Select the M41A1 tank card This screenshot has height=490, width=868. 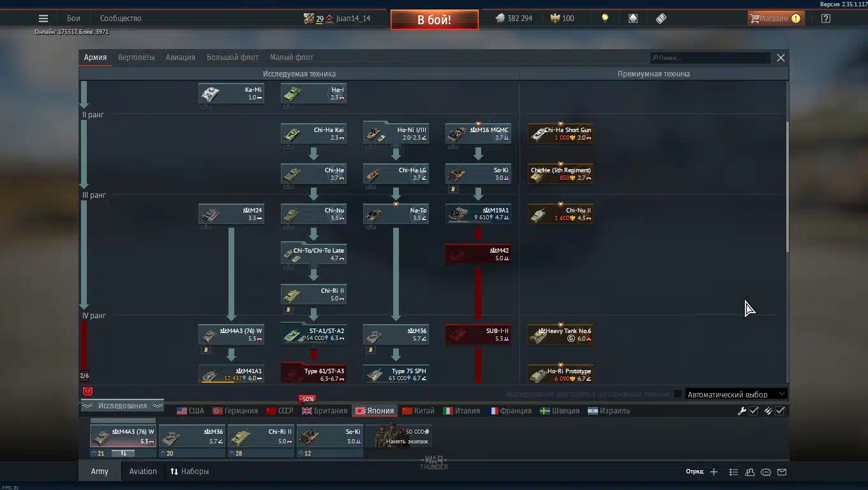(231, 375)
